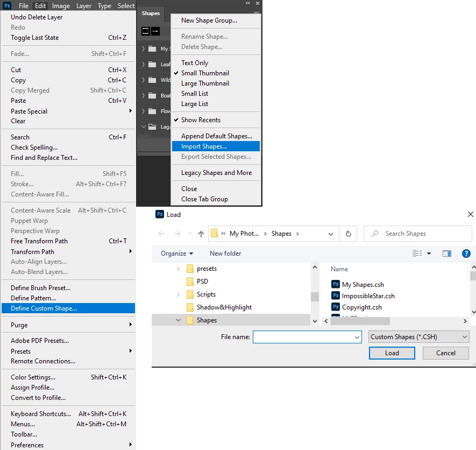Collapse the Shapes panel with double-arrow icon

pyautogui.click(x=248, y=3)
